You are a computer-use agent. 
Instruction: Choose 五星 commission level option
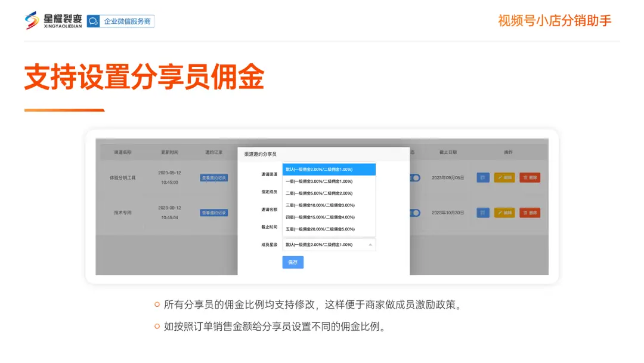[329, 229]
